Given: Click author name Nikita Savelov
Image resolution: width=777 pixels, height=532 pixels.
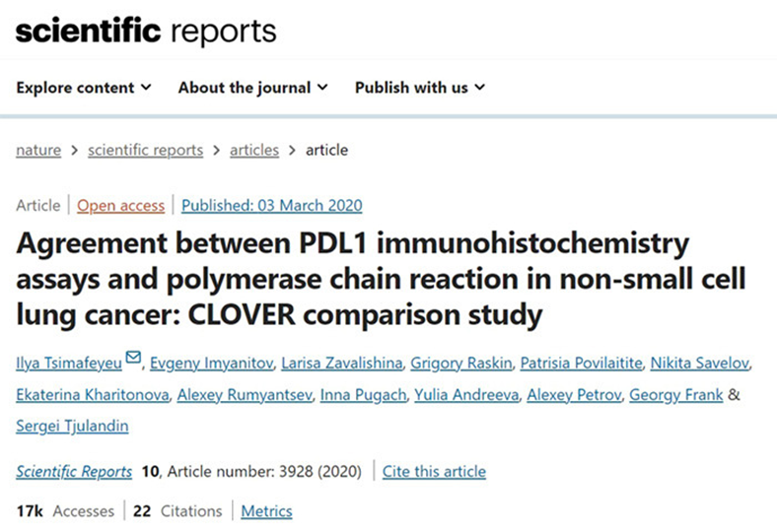Looking at the screenshot, I should 700,366.
